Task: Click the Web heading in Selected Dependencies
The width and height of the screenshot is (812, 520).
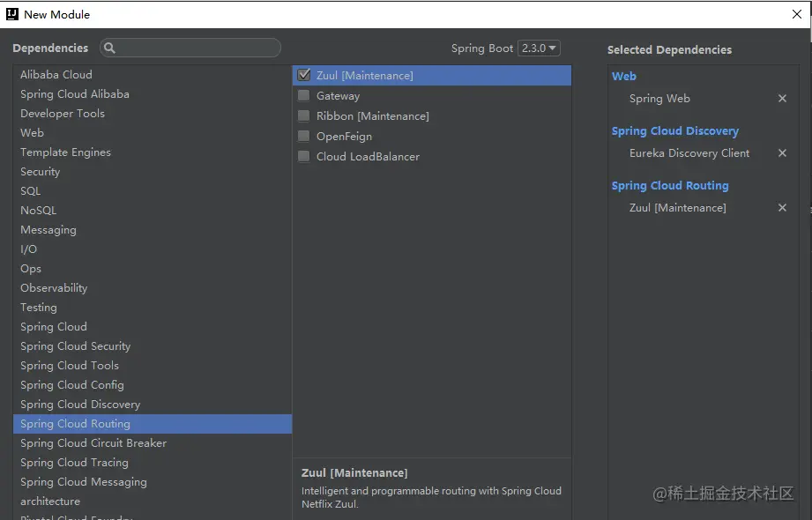Action: tap(624, 76)
